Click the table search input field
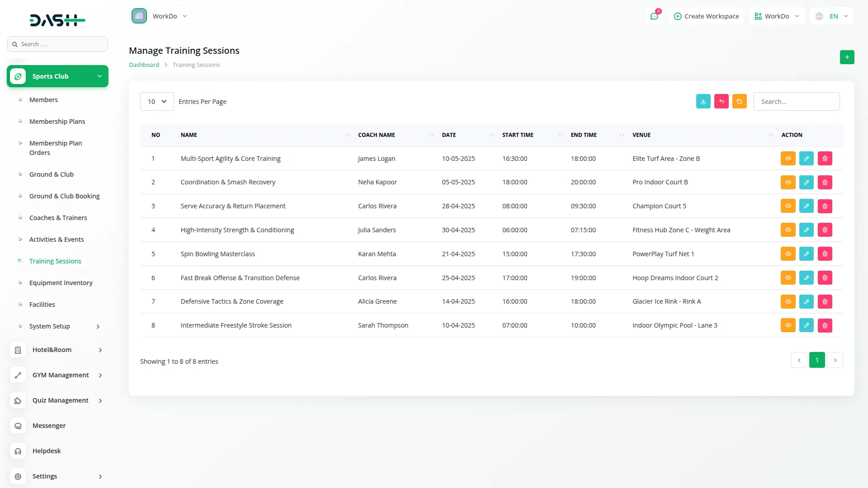Image resolution: width=868 pixels, height=488 pixels. pyautogui.click(x=796, y=102)
